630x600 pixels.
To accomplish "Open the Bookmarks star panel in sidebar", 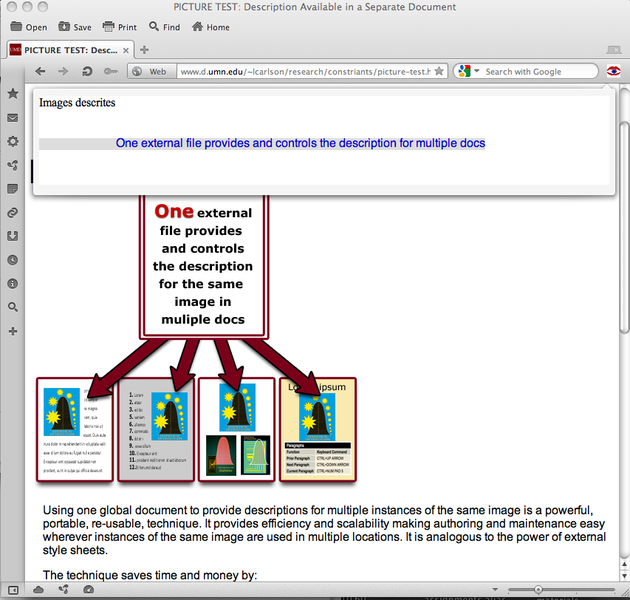I will click(x=12, y=93).
